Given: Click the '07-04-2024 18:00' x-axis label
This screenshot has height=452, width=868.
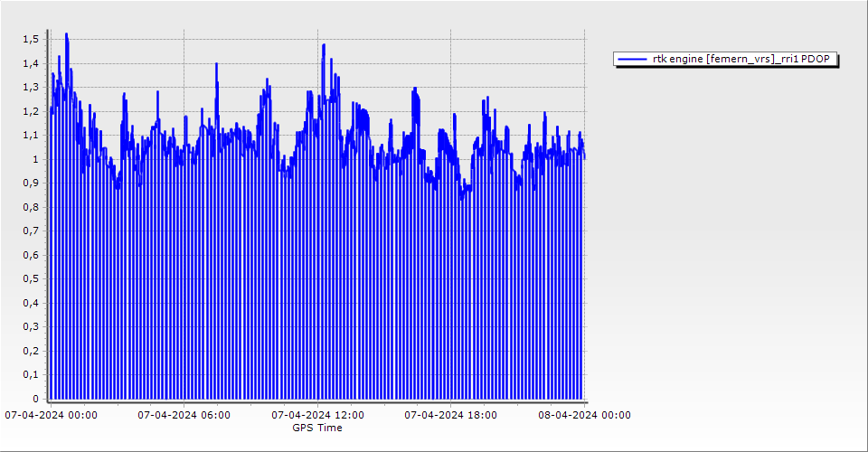Looking at the screenshot, I should 450,416.
